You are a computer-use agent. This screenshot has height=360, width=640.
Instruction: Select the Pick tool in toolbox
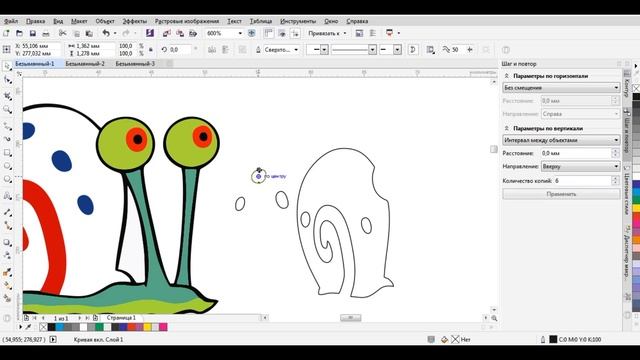tap(7, 66)
